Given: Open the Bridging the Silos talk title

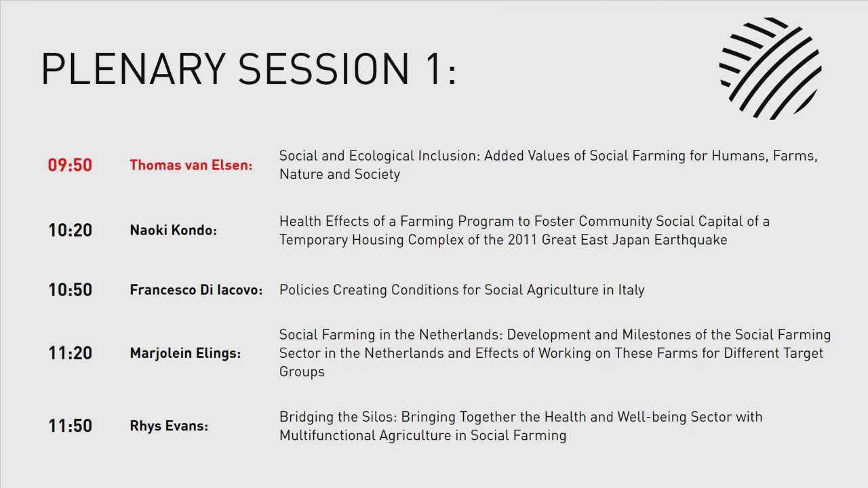Looking at the screenshot, I should (x=520, y=417).
